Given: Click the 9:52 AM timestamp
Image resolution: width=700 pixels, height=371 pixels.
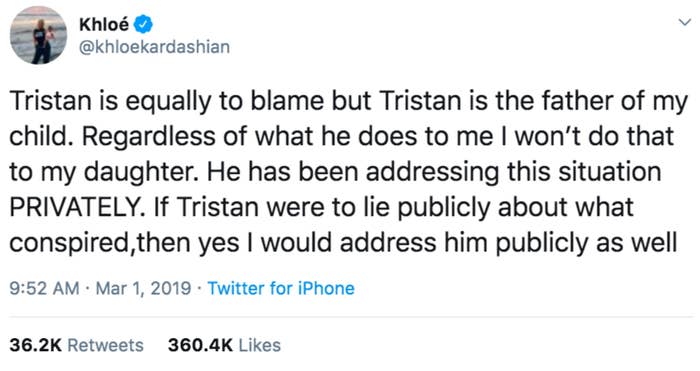Looking at the screenshot, I should [44, 288].
